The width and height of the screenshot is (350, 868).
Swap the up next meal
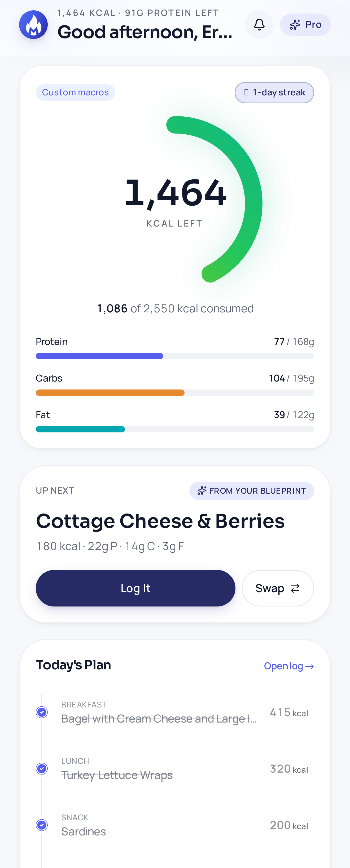(x=278, y=588)
